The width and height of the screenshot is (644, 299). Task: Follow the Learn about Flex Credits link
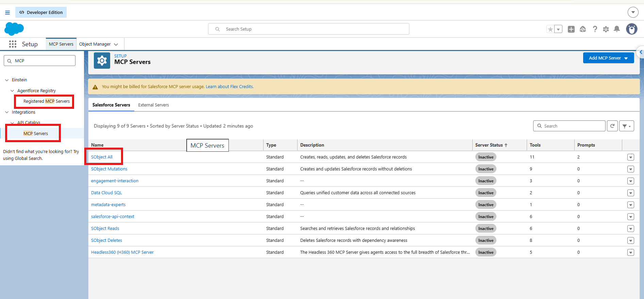230,87
